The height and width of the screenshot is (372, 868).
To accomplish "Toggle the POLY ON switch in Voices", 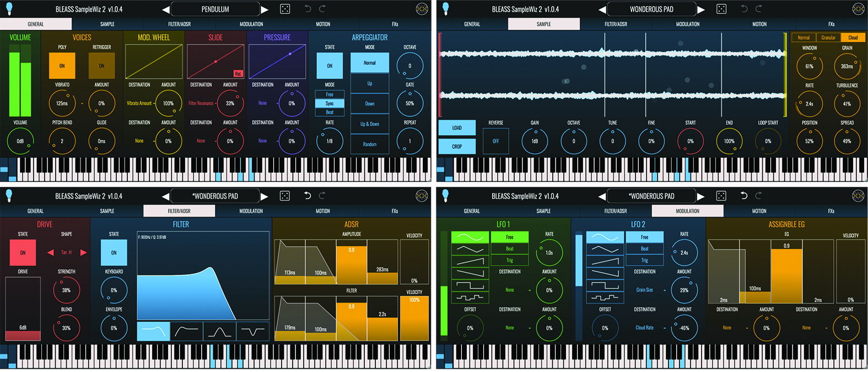I will point(62,66).
